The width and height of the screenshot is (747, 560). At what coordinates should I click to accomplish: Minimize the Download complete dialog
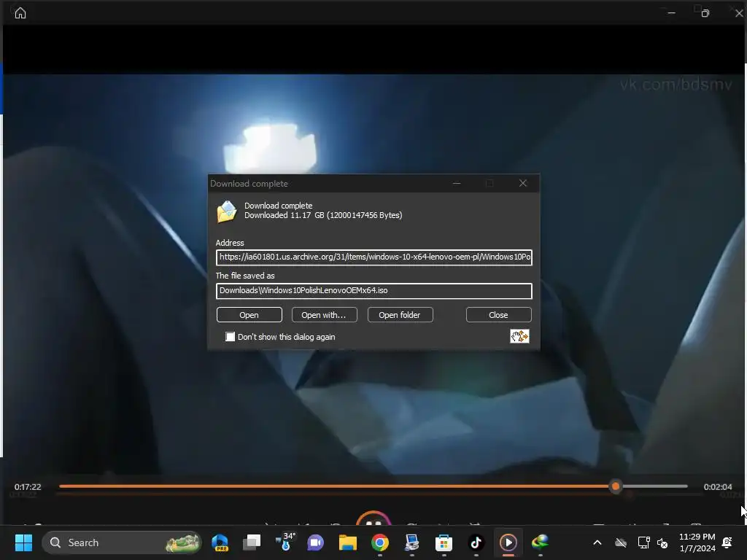tap(457, 183)
